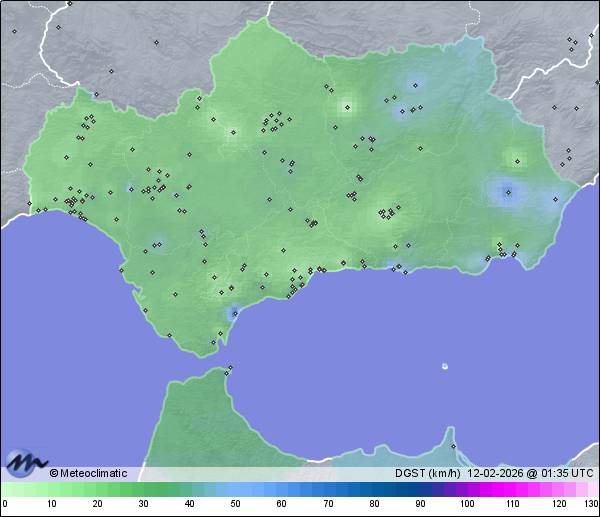This screenshot has width=600, height=517.
Task: Click the blue gust spot near Gibraltar strait
Action: [x=233, y=313]
